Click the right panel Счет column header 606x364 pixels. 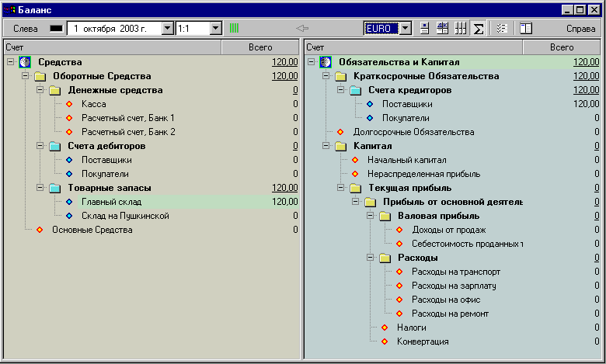click(x=414, y=47)
